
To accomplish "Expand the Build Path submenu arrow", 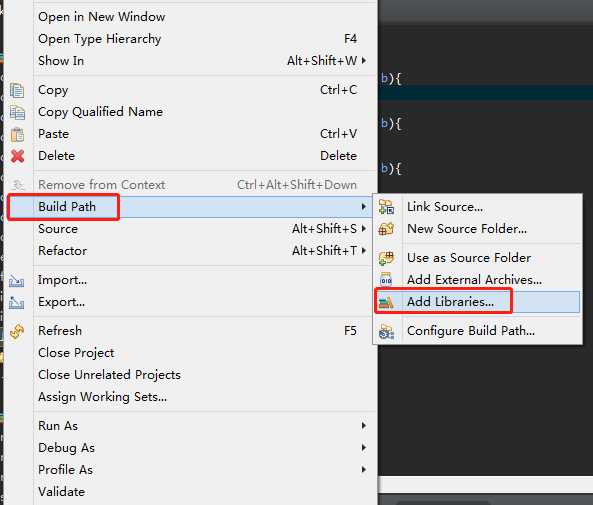I will [x=363, y=207].
